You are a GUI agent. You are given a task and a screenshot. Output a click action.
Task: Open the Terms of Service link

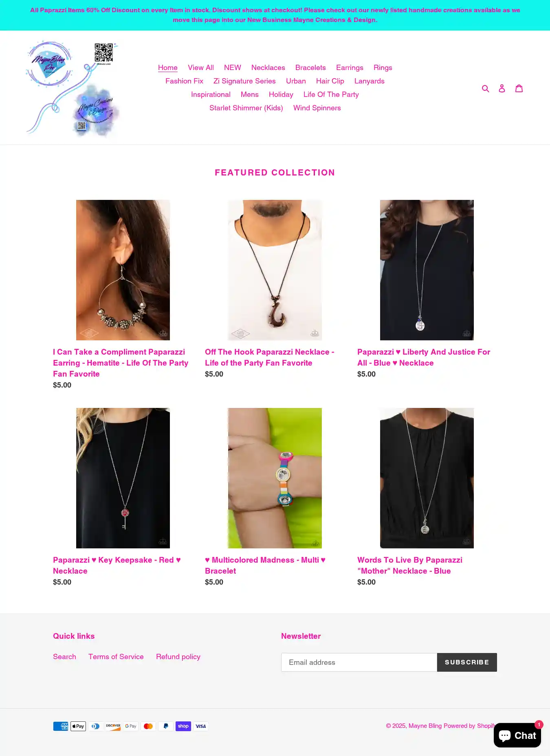pos(116,656)
